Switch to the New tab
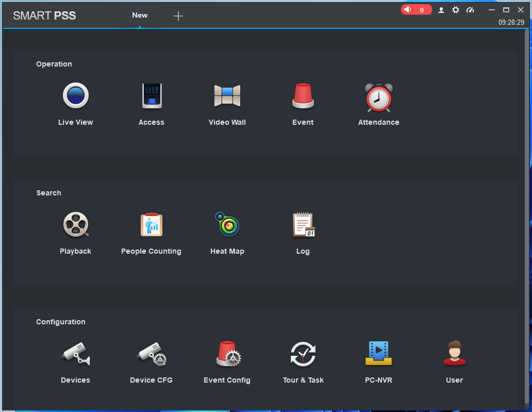This screenshot has width=532, height=412. click(x=140, y=15)
